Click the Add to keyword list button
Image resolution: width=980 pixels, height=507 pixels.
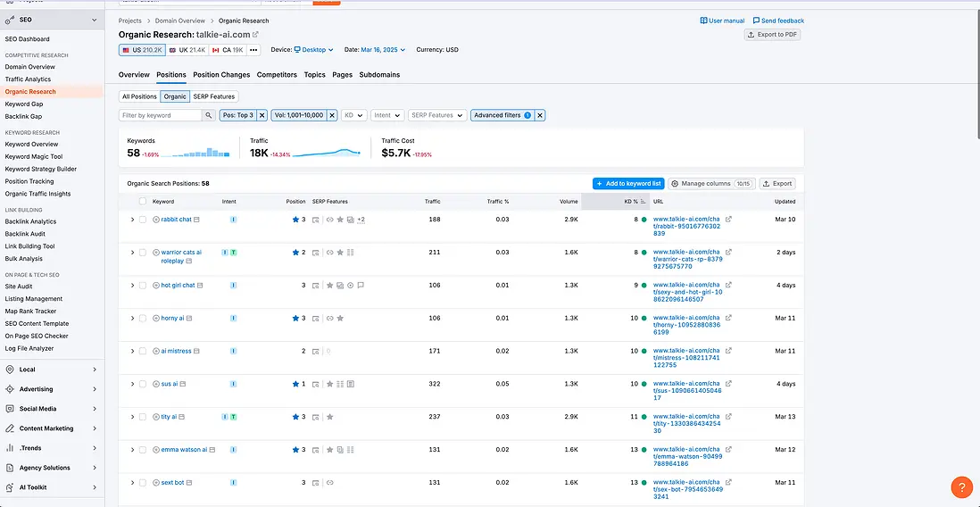(628, 183)
